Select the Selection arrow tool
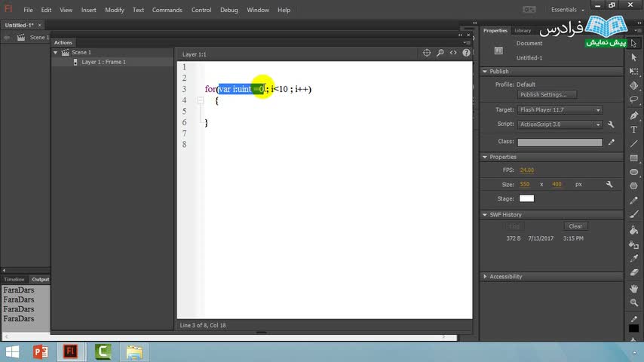 (633, 43)
